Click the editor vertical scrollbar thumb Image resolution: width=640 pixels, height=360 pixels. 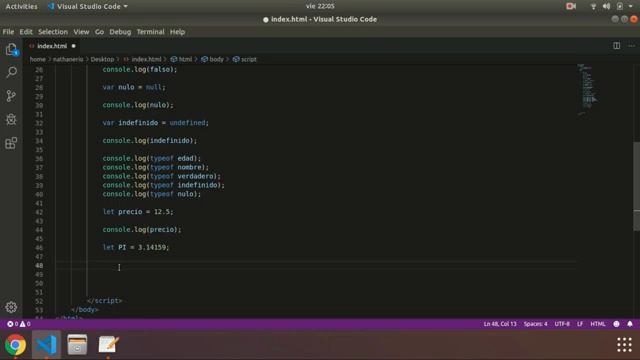click(x=636, y=186)
